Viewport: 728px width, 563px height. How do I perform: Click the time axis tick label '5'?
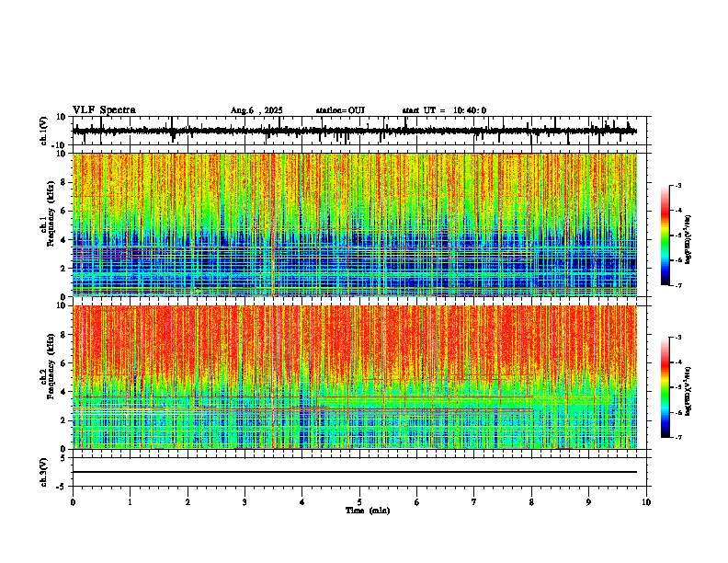point(359,502)
